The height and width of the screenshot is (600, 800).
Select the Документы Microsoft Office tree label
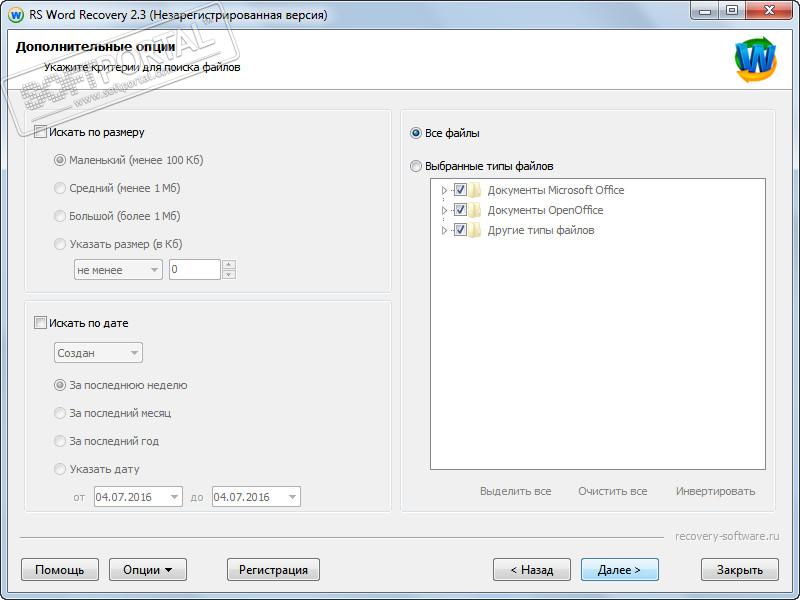556,190
